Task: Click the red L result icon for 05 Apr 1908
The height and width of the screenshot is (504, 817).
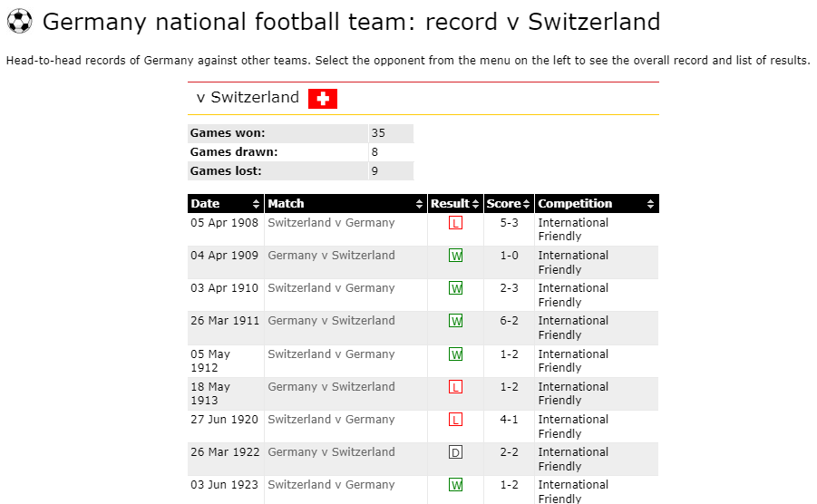Action: pos(455,223)
